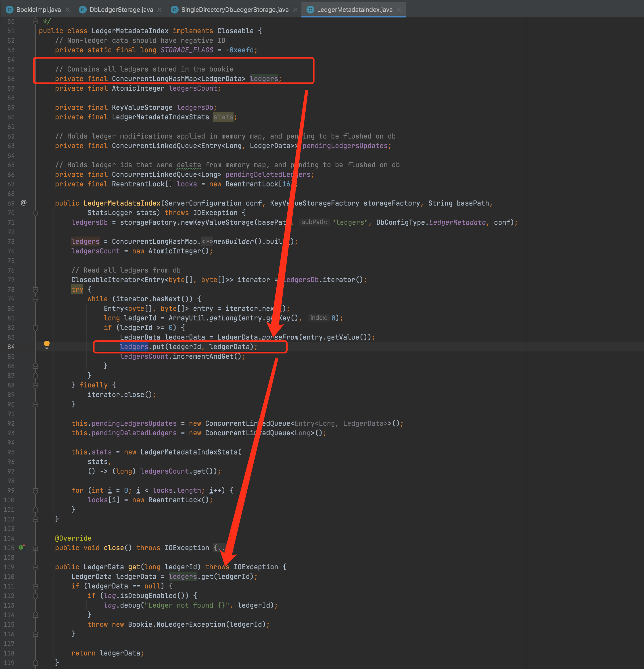The image size is (644, 669).
Task: Click the folded {...} placeholder after IOException
Action: [x=219, y=548]
